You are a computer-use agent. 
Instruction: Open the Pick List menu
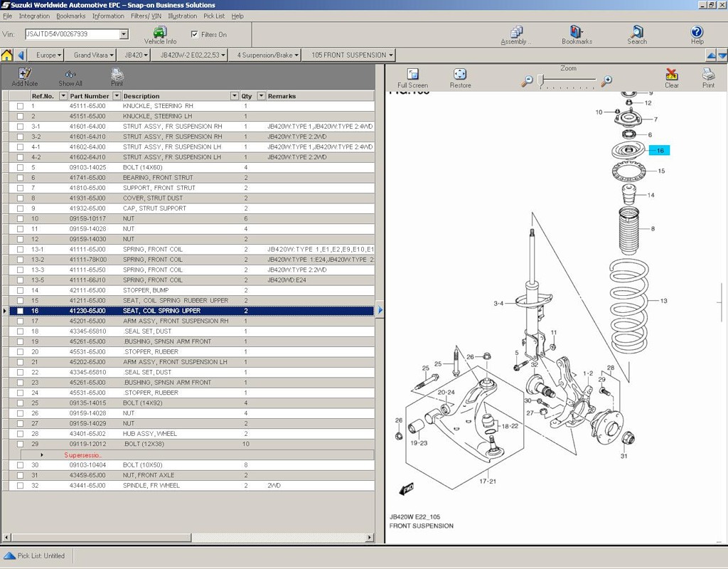[213, 16]
